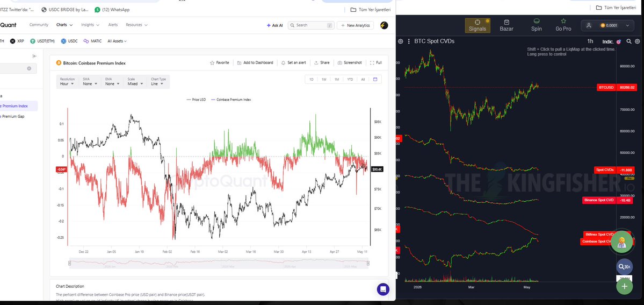Screen dimensions: 644x305
Task: Expand the Charts menu
Action: 64,25
